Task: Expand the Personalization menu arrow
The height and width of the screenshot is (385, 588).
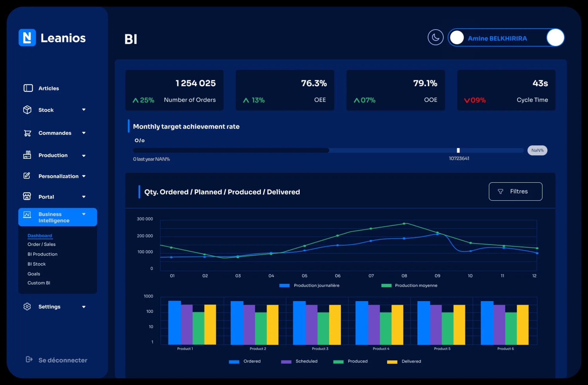Action: tap(84, 176)
